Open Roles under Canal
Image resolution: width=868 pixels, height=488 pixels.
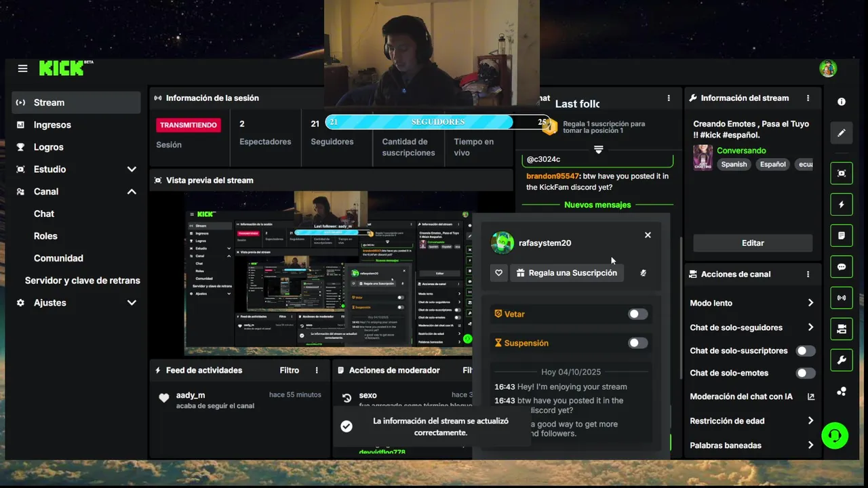[x=45, y=236]
